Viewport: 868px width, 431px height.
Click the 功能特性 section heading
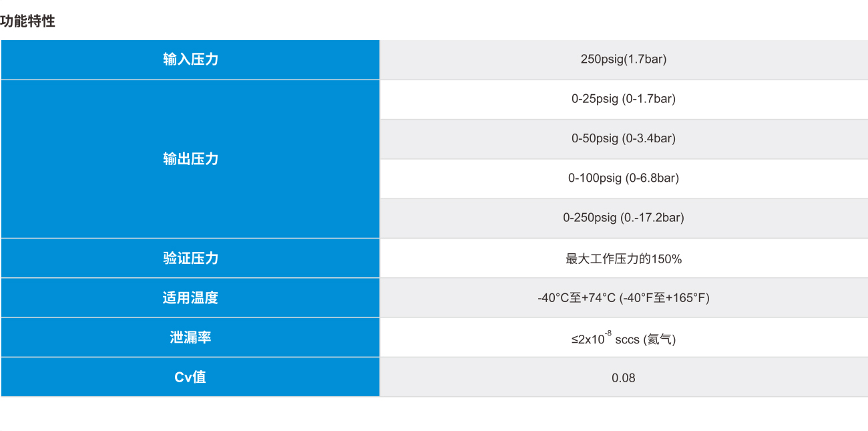(28, 21)
